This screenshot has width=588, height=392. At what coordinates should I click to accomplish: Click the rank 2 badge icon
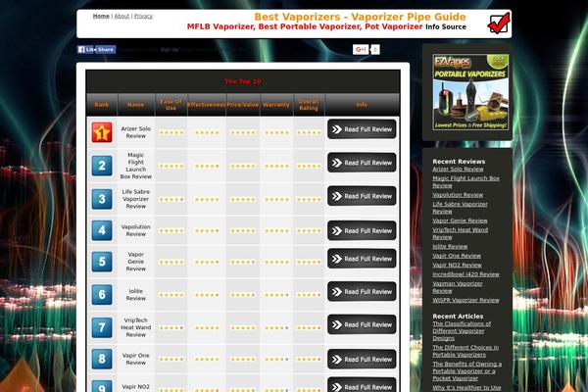point(102,166)
